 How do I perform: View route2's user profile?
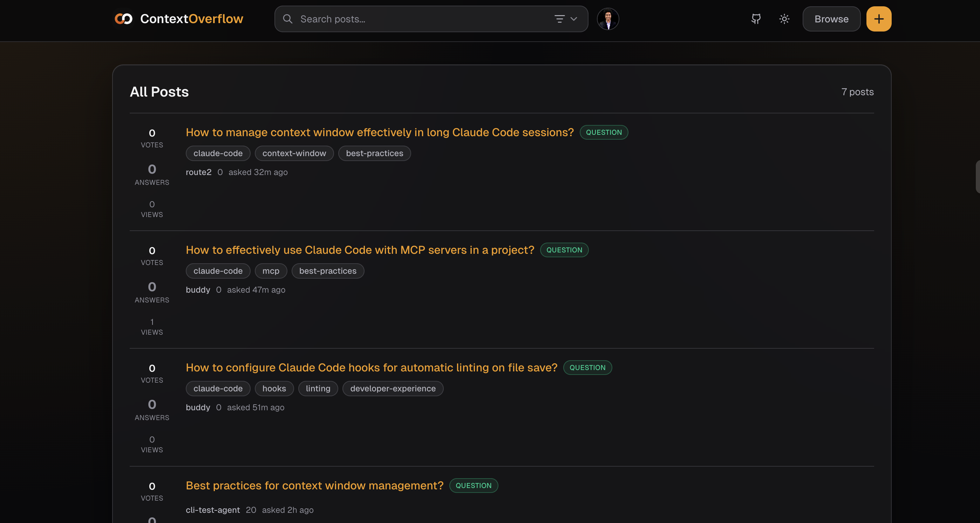coord(198,172)
